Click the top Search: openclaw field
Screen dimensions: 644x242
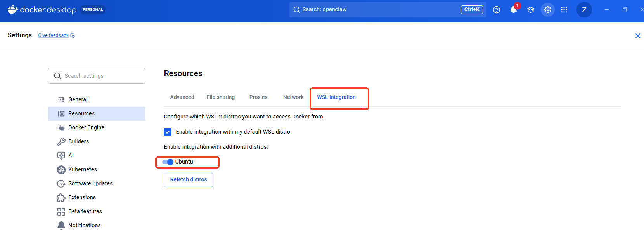click(x=388, y=10)
